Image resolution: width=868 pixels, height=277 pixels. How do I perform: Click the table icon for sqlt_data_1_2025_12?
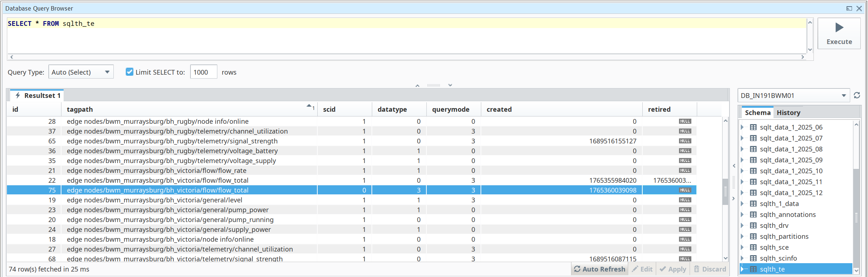pos(753,193)
